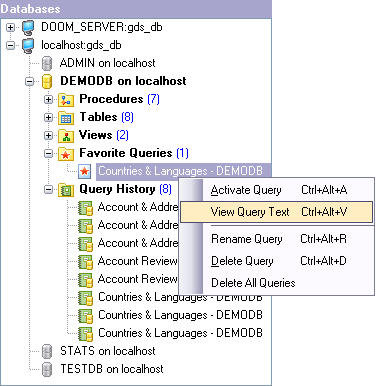Select the first Account Review history entry text
Image resolution: width=376 pixels, height=386 pixels.
[x=137, y=261]
